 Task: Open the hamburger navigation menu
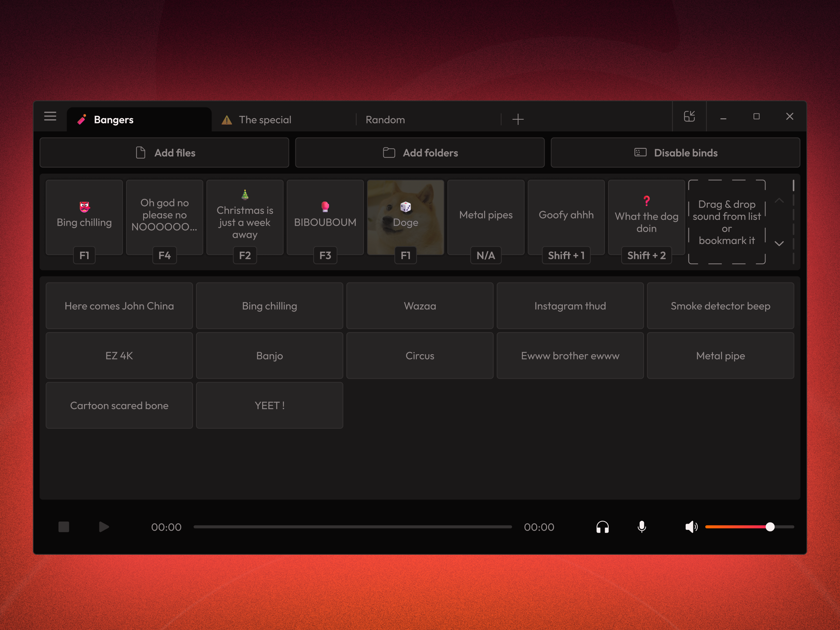pyautogui.click(x=50, y=117)
